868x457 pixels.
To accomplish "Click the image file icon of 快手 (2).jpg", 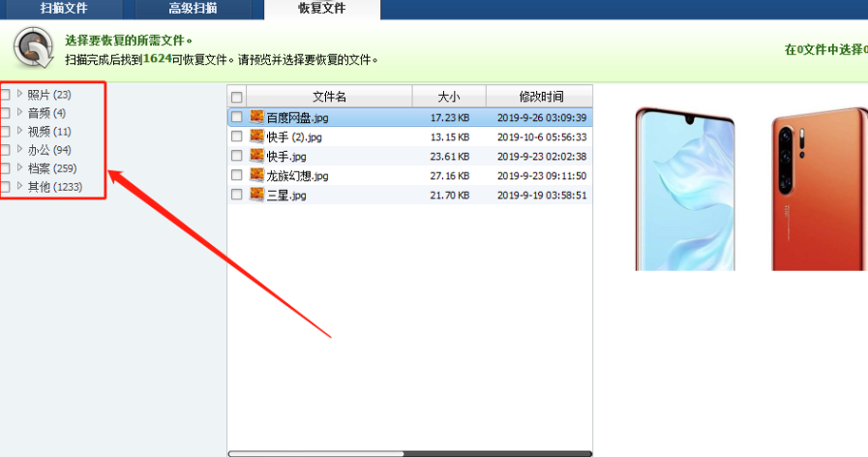I will click(x=256, y=136).
